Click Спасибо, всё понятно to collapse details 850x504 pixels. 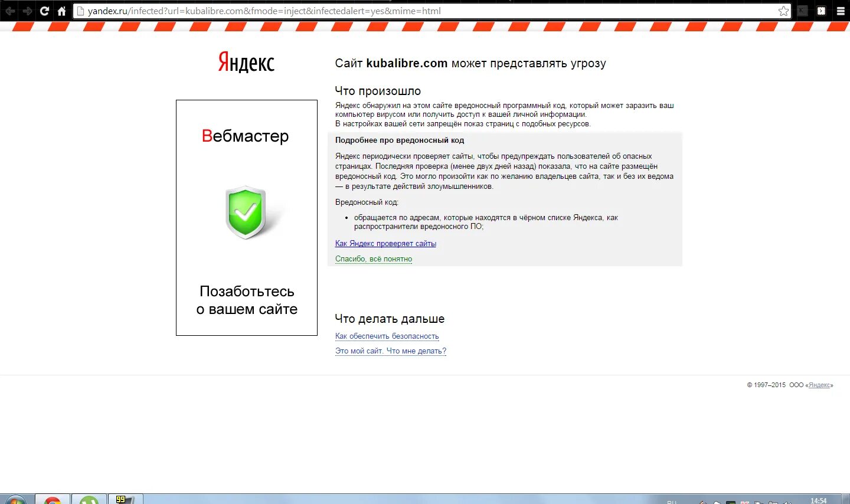(374, 259)
